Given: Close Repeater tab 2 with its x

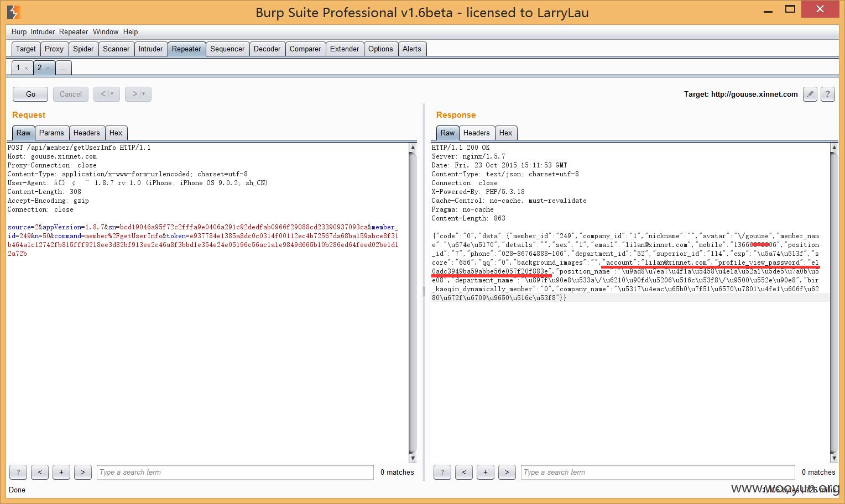Looking at the screenshot, I should (x=48, y=68).
